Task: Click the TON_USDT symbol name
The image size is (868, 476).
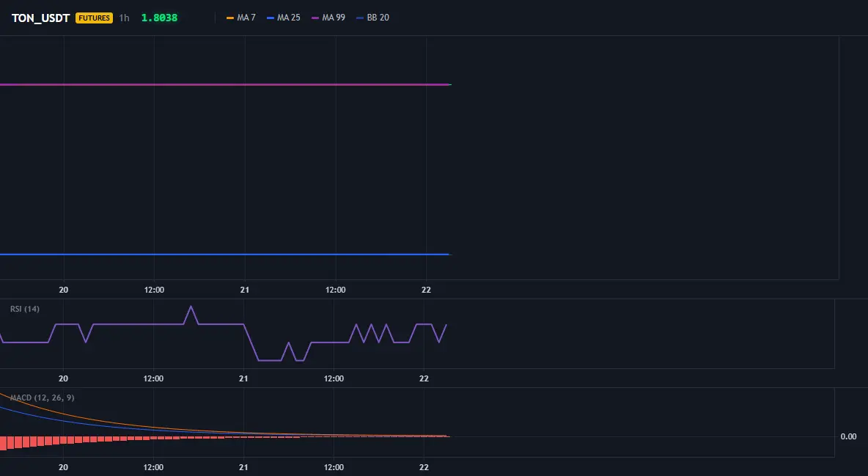Action: point(40,18)
